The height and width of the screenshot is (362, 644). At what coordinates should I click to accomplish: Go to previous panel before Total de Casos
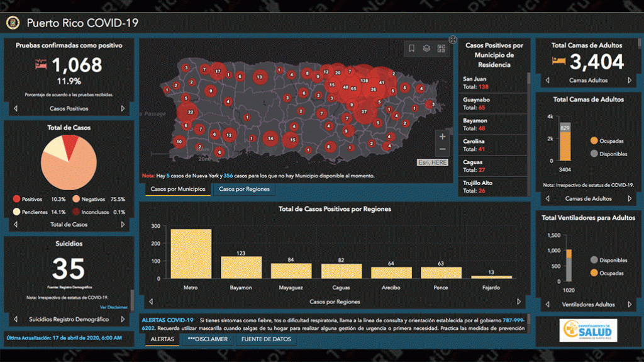(15, 224)
